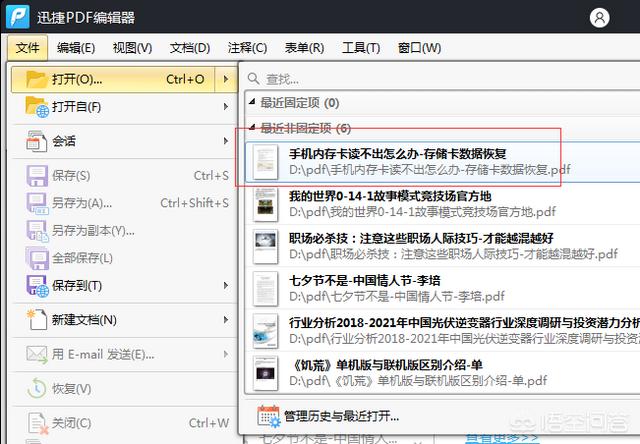Click the 恢复(V) revert icon
640x444 pixels.
[x=37, y=388]
